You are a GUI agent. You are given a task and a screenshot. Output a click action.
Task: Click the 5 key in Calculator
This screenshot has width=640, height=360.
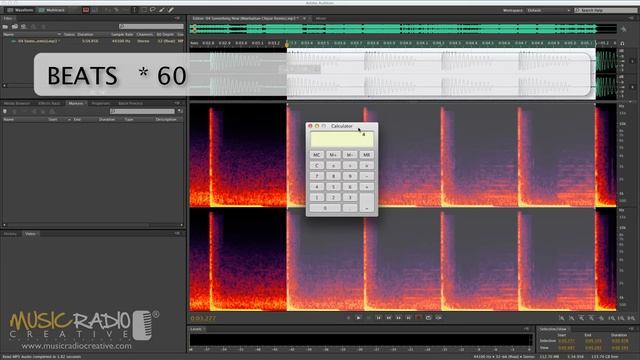tap(333, 187)
